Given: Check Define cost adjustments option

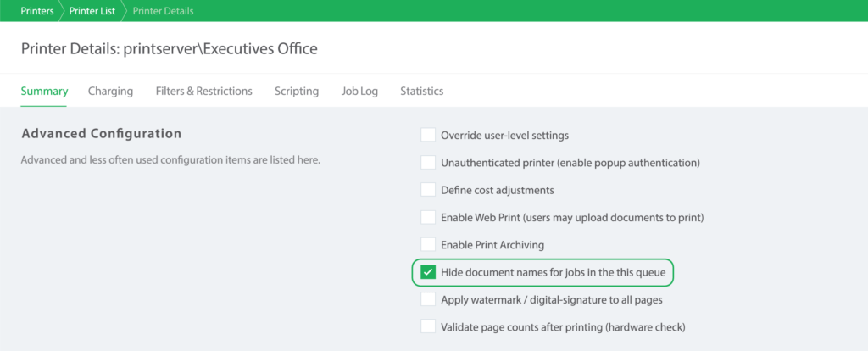Looking at the screenshot, I should pyautogui.click(x=428, y=190).
